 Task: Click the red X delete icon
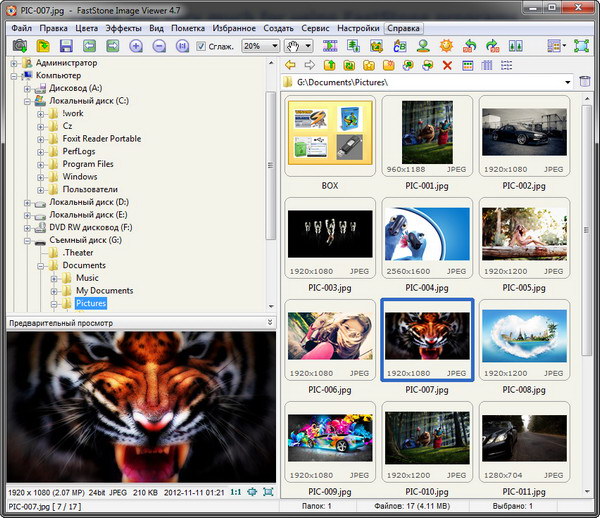(x=447, y=65)
